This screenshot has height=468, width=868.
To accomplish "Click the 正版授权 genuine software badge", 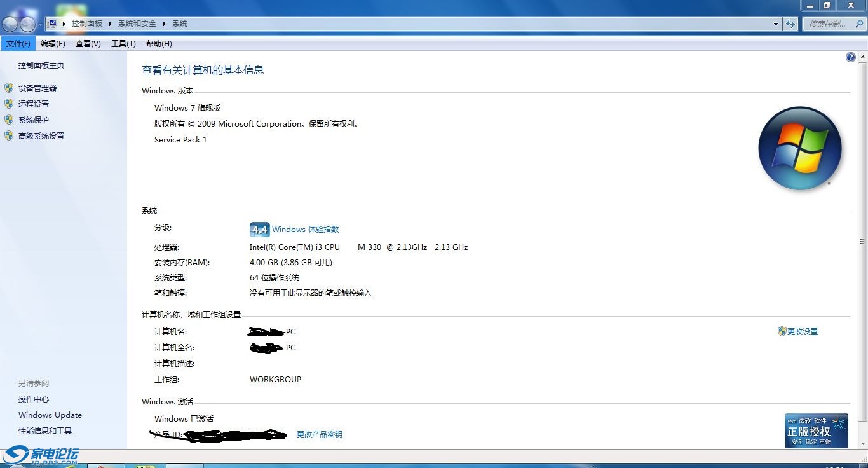I will click(x=816, y=430).
